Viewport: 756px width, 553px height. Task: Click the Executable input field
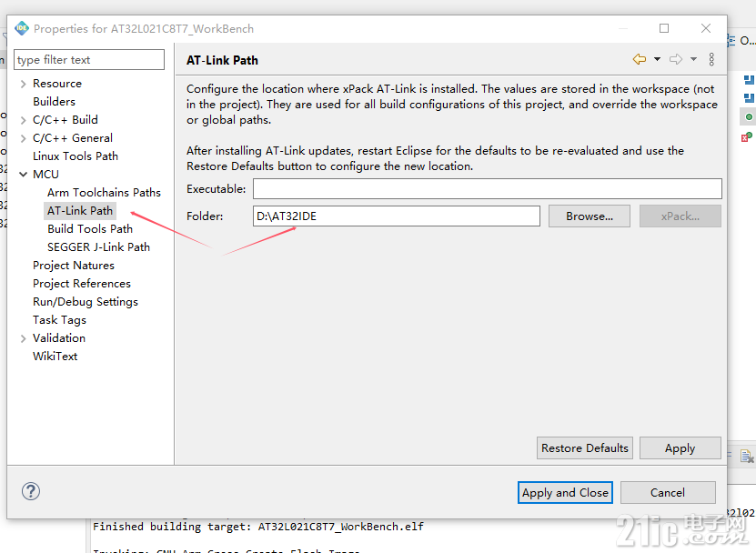coord(488,188)
